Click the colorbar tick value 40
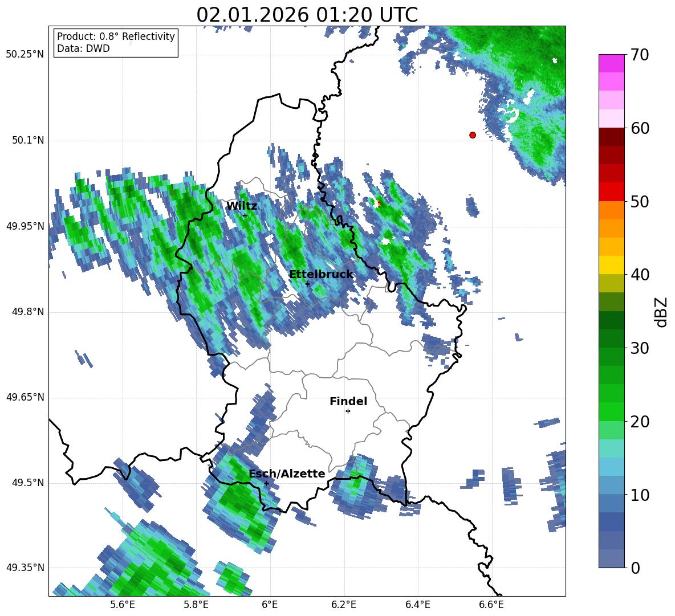Image resolution: width=675 pixels, height=616 pixels. pos(640,275)
